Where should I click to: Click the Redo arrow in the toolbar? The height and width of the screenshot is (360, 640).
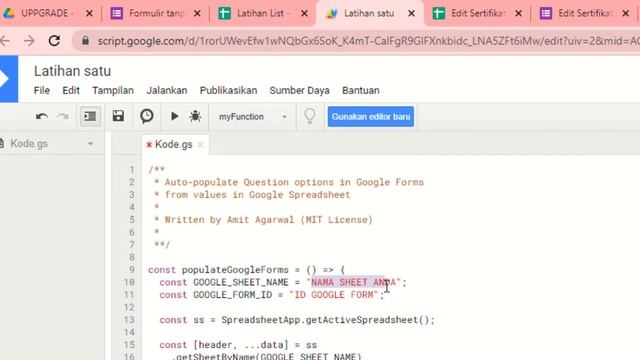(62, 117)
